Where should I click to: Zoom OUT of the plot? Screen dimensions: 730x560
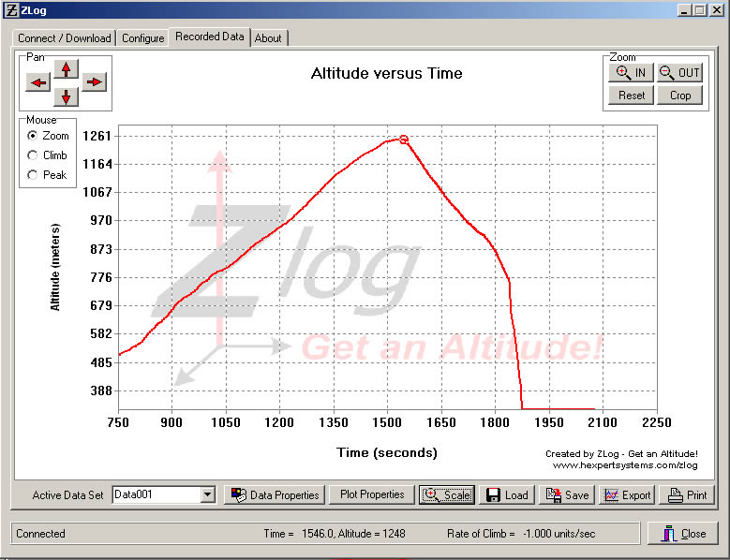(x=679, y=73)
